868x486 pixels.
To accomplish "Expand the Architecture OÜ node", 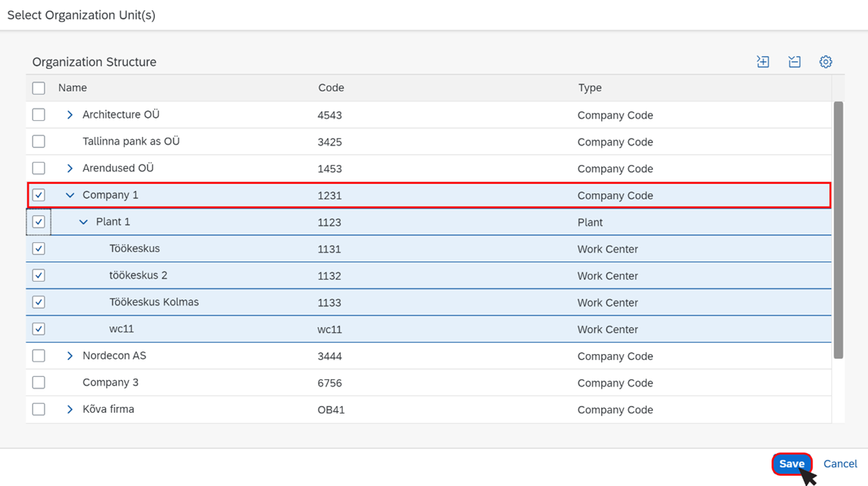I will (69, 115).
